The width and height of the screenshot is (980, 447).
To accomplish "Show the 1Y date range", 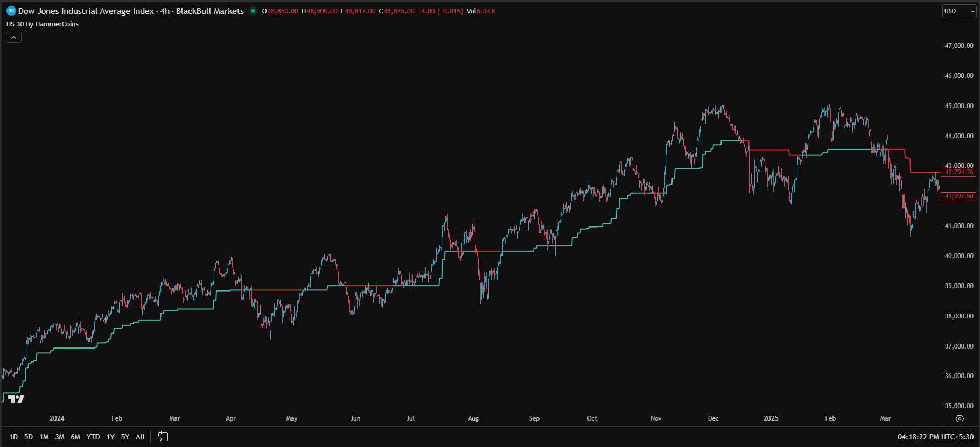I will 110,437.
